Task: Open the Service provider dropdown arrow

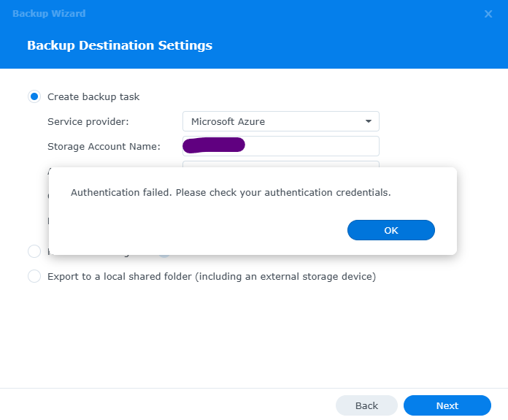Action: coord(368,121)
